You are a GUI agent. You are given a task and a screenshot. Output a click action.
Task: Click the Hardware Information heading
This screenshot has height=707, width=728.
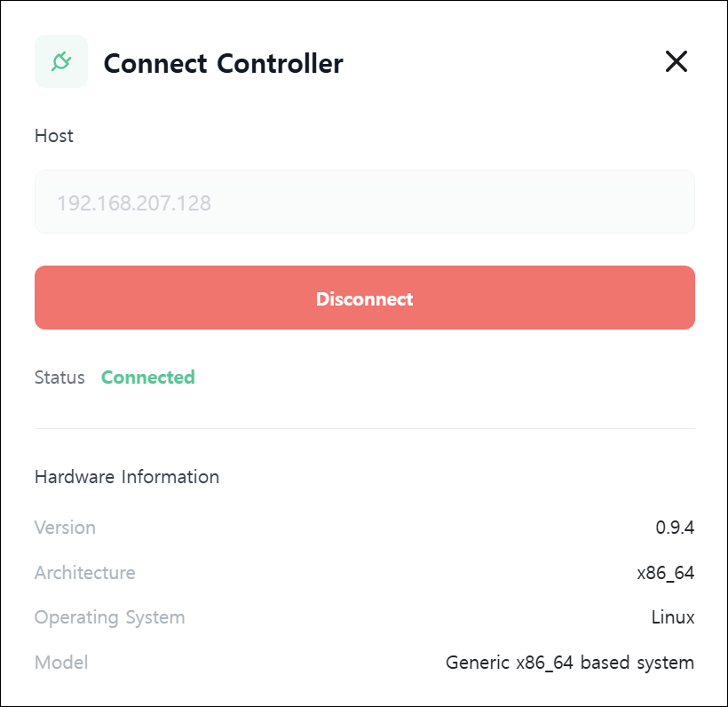(127, 477)
